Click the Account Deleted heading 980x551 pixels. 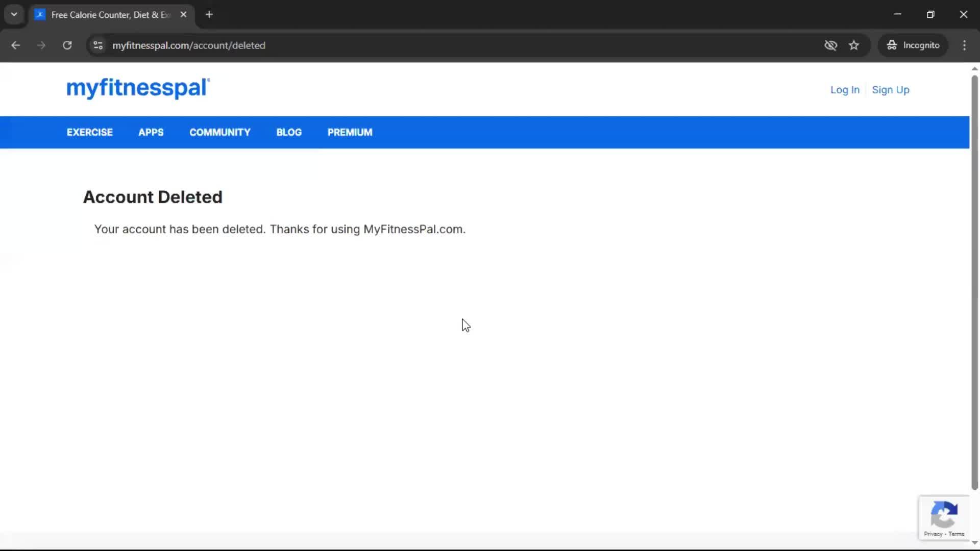(153, 197)
